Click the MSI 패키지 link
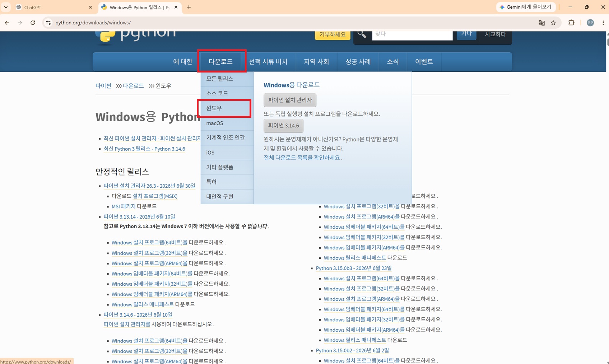Image resolution: width=609 pixels, height=364 pixels. [124, 206]
